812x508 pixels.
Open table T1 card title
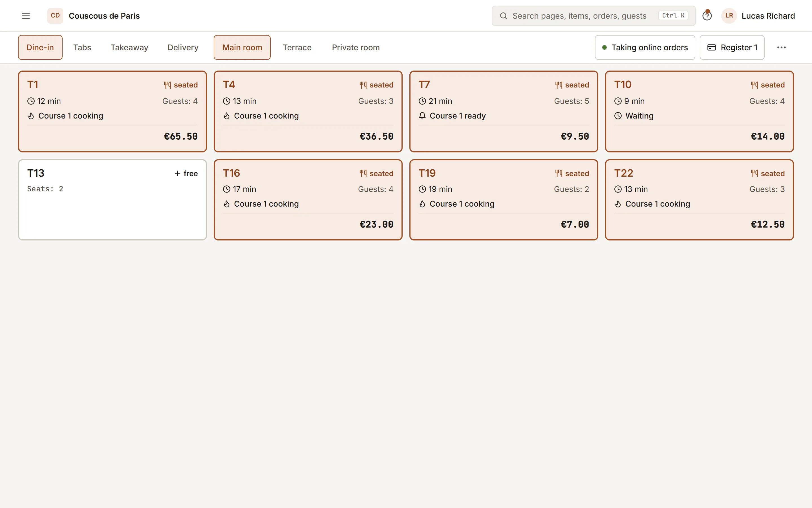(32, 85)
